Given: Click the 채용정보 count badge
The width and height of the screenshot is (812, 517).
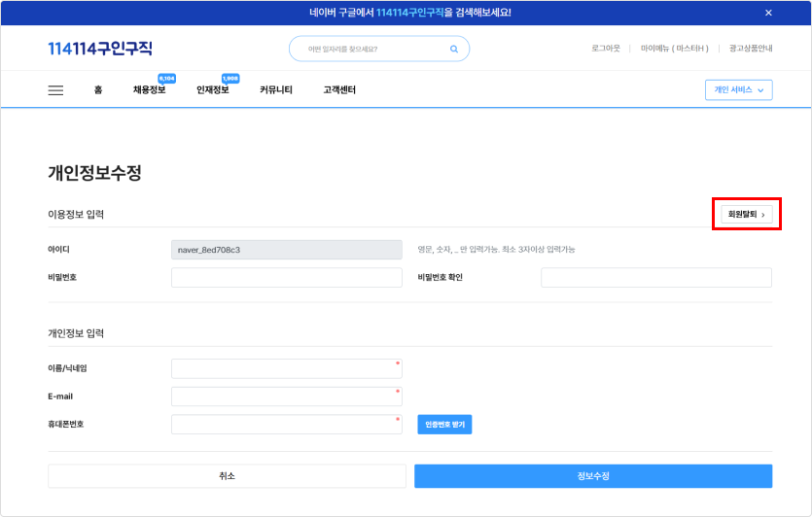Looking at the screenshot, I should tap(166, 79).
